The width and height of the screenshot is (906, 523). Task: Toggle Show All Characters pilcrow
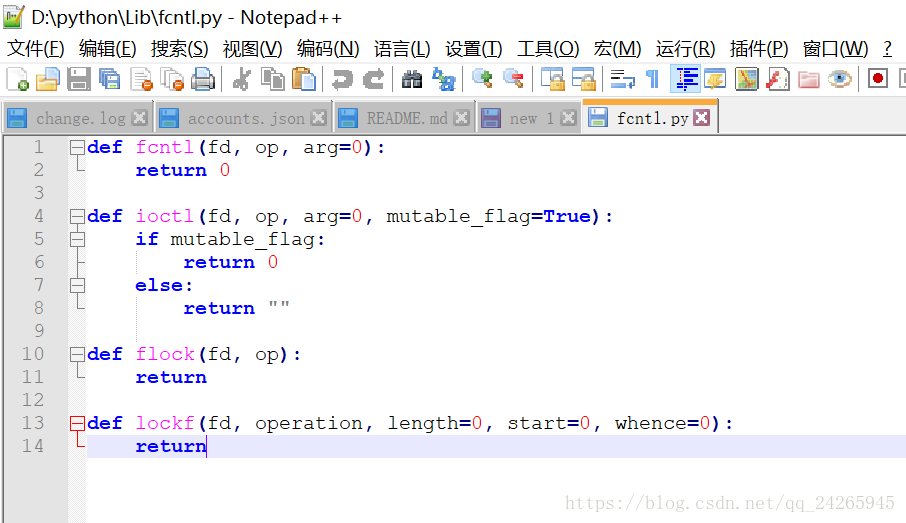tap(653, 79)
